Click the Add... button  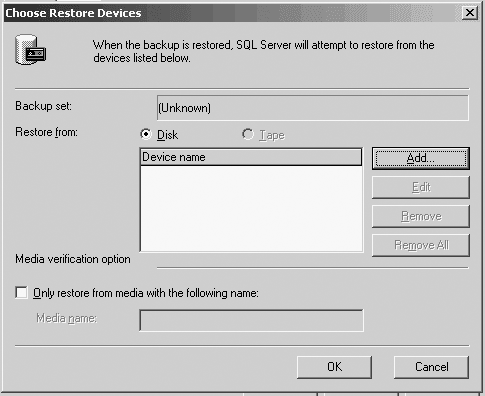[x=421, y=158]
